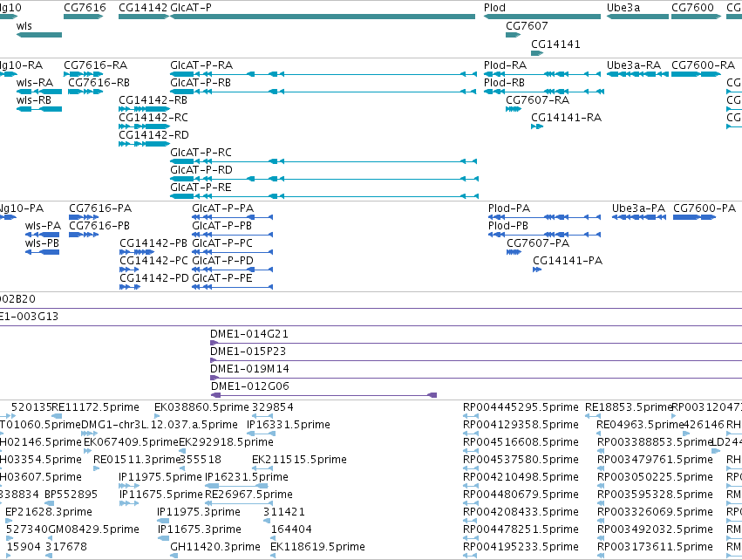Select protein CG7600-PA
Viewport: 742px width, 560px height.
[695, 217]
